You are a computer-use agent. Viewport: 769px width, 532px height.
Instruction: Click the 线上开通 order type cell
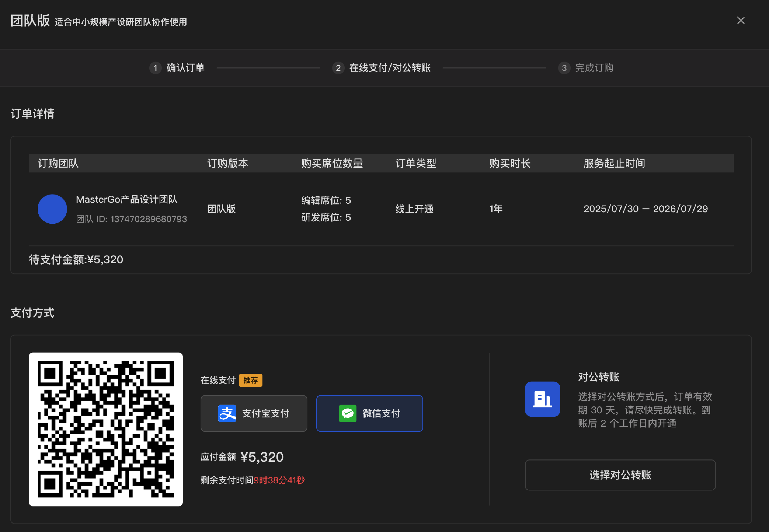(x=414, y=209)
